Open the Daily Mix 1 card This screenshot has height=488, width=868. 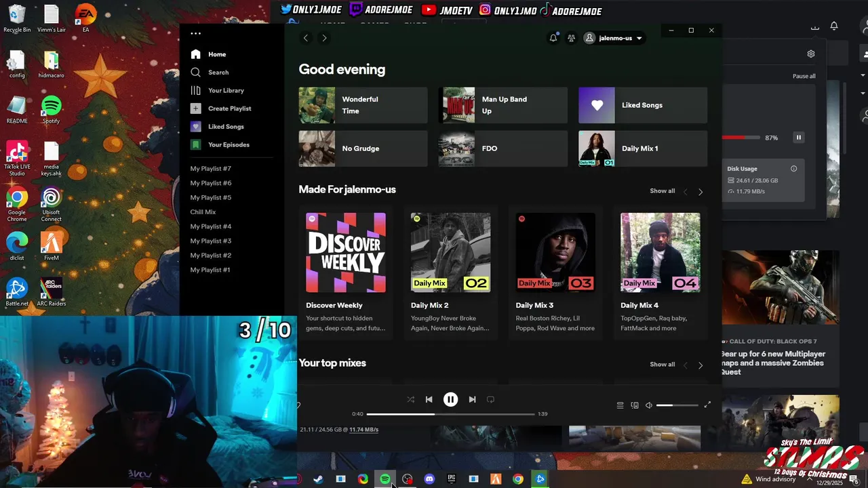[x=642, y=148]
